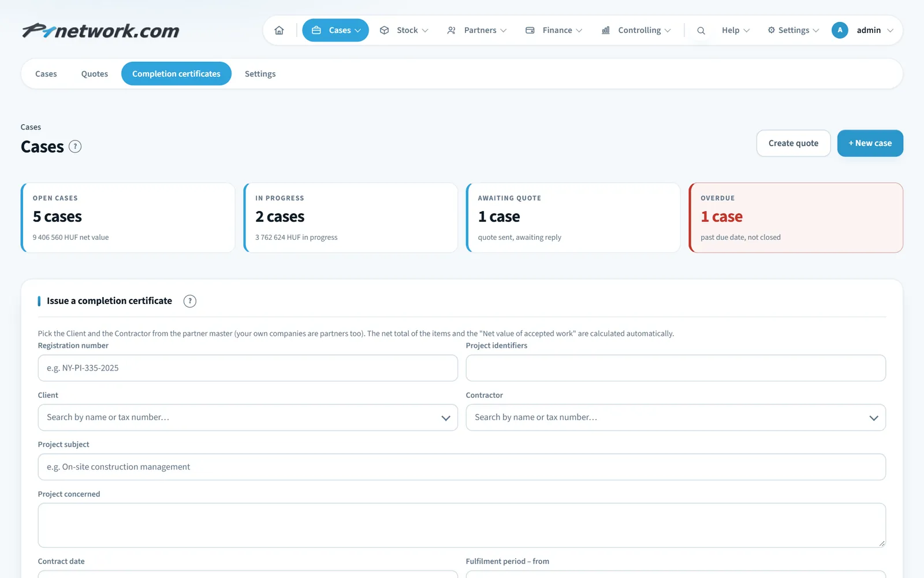Image resolution: width=924 pixels, height=578 pixels.
Task: Open the Contractor search dropdown
Action: (x=676, y=417)
